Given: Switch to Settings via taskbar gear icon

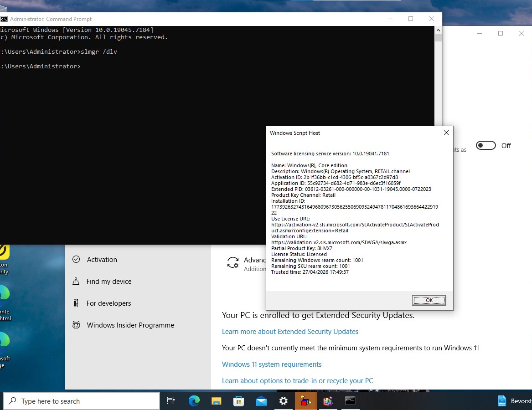Looking at the screenshot, I should click(x=283, y=401).
